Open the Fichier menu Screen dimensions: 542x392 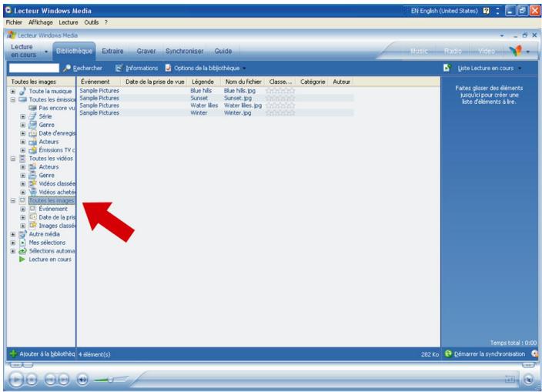(14, 22)
